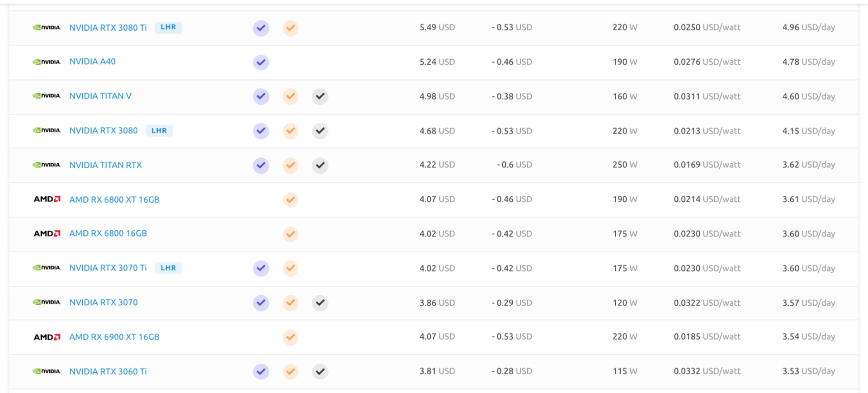This screenshot has height=393, width=868.
Task: Click purple checkmark on NVIDIA RTX 3060 Ti row
Action: (261, 372)
